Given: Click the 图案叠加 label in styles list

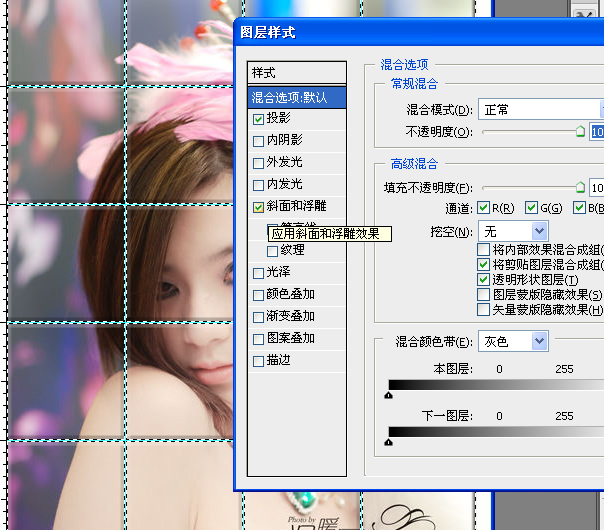Looking at the screenshot, I should (290, 338).
